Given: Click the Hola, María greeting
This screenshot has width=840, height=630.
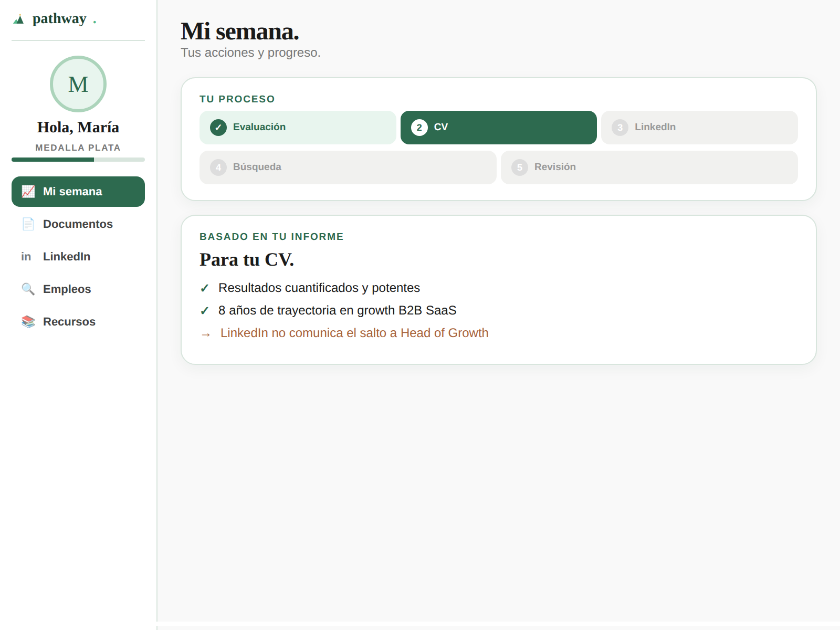Looking at the screenshot, I should click(78, 127).
